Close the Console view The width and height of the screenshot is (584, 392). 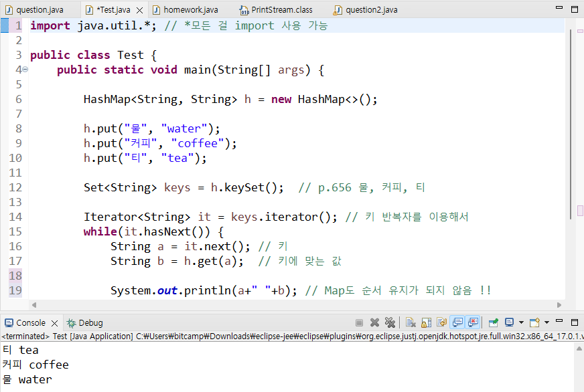click(54, 323)
